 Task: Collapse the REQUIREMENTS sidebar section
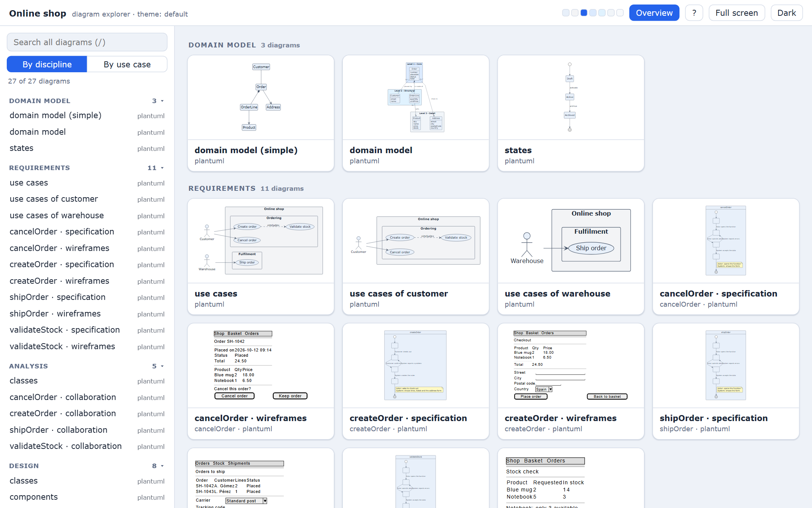[87, 168]
